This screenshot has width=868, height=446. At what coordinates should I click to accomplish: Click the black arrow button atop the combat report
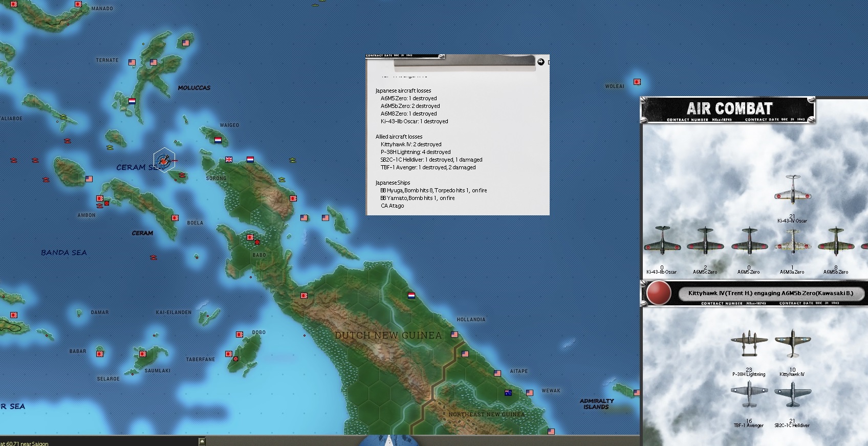point(540,62)
